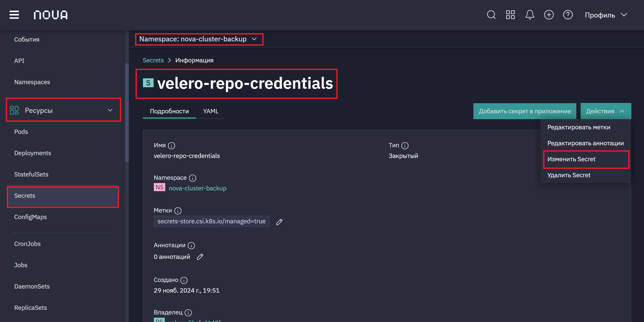The height and width of the screenshot is (322, 644).
Task: Show info tooltip for Аннотации field
Action: tap(191, 245)
